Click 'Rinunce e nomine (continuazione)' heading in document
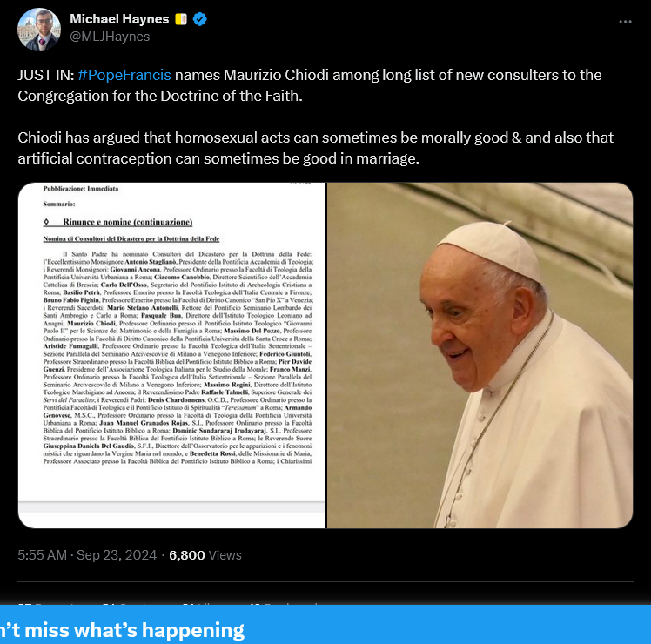The height and width of the screenshot is (644, 651). point(127,222)
